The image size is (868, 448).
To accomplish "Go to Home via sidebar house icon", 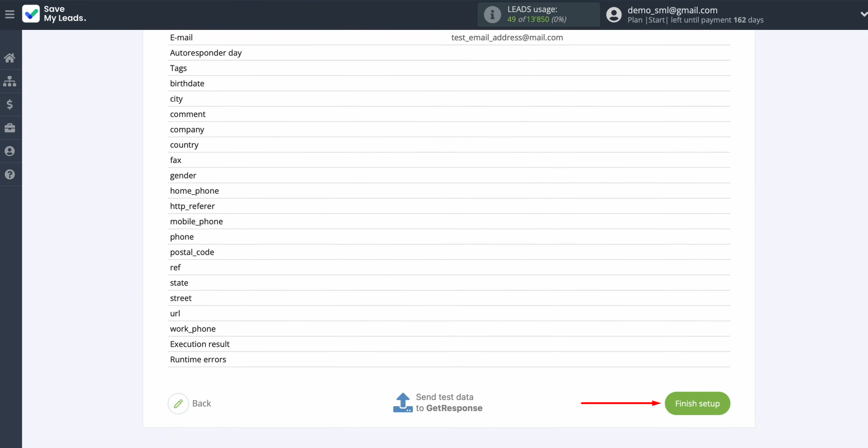I will point(10,58).
